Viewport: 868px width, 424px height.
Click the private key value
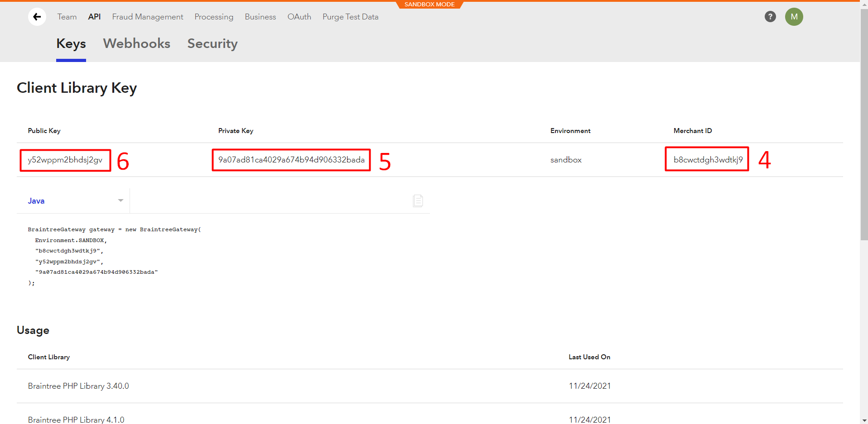291,160
